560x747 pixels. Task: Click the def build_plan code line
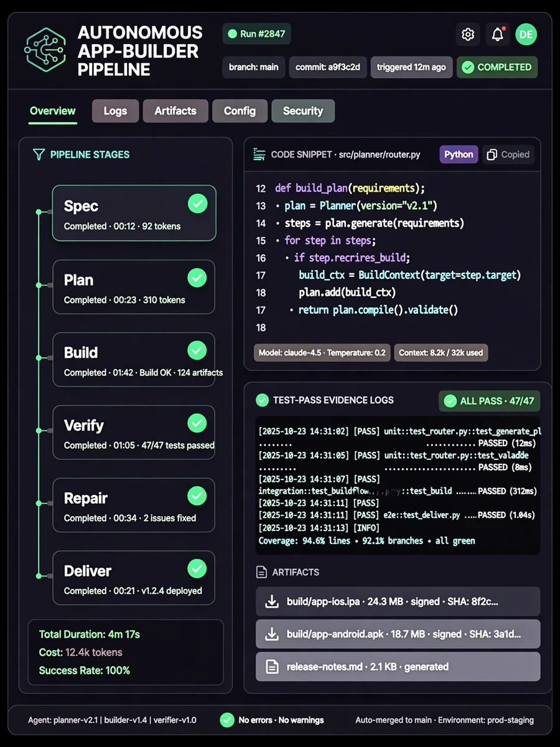click(x=350, y=188)
